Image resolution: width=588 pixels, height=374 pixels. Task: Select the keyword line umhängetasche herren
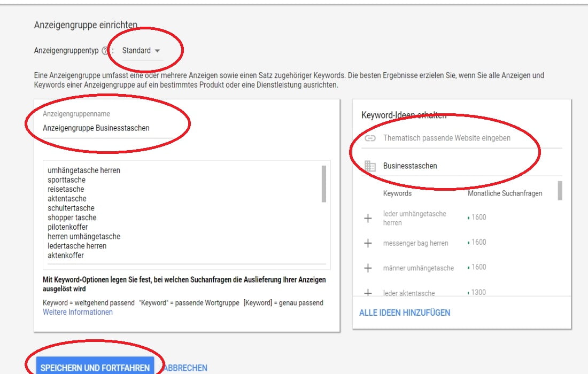click(84, 170)
